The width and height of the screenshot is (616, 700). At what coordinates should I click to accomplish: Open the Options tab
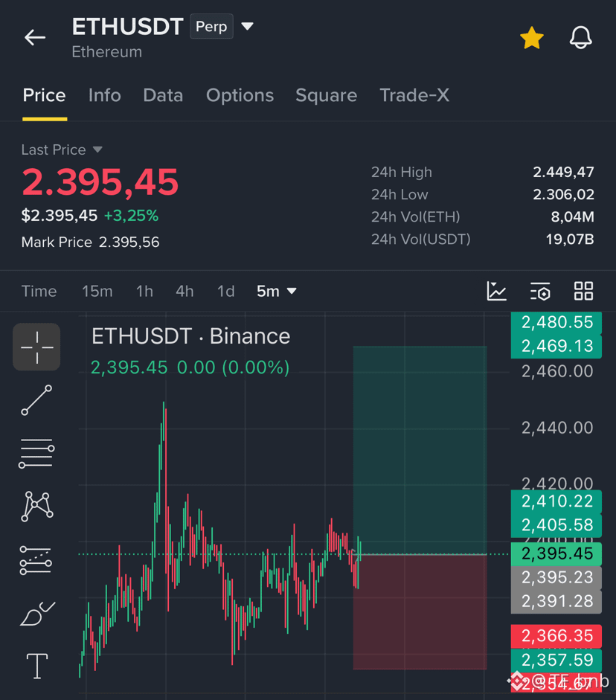point(240,95)
